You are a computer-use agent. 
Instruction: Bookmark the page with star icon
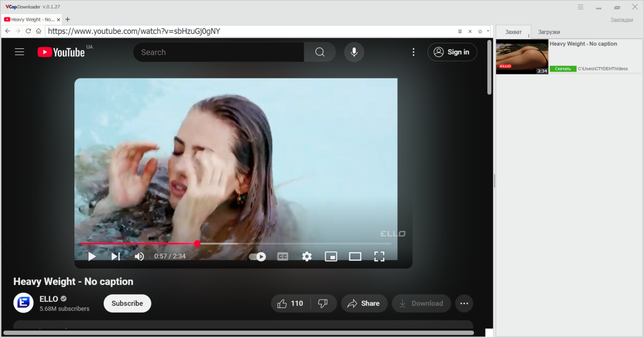point(479,31)
